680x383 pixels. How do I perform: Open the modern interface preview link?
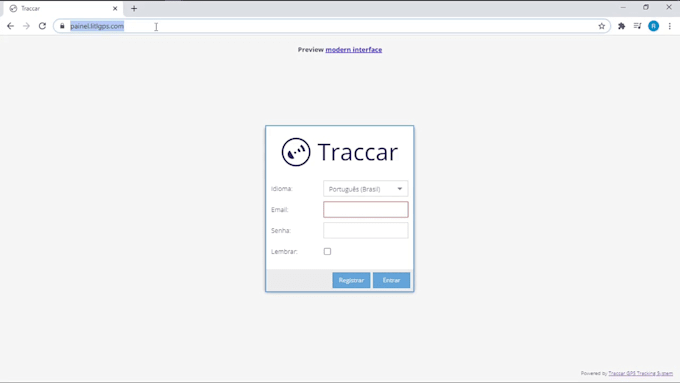[x=354, y=49]
